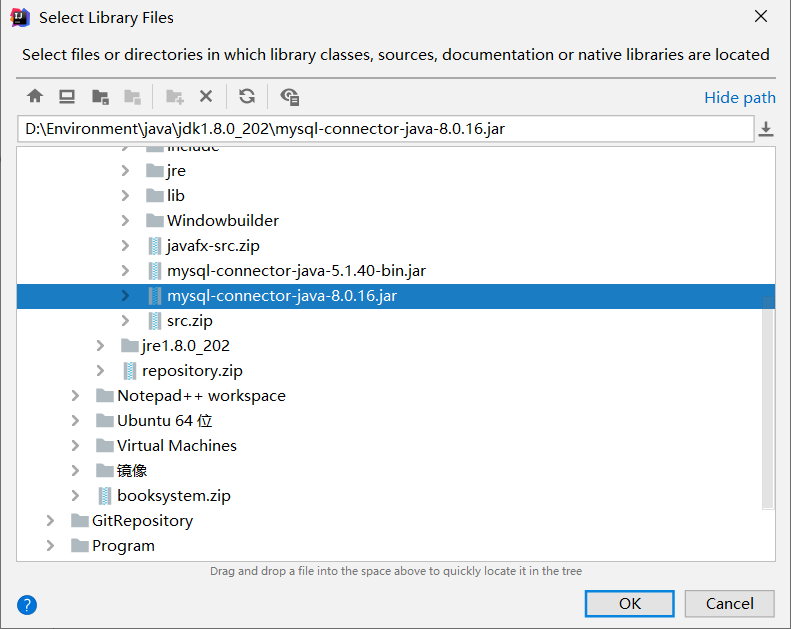
Task: Confirm selection with OK button
Action: point(630,604)
